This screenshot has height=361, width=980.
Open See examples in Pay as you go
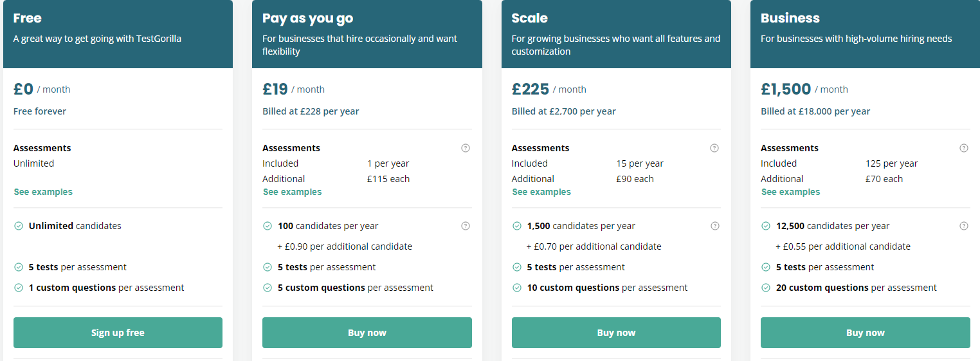point(293,192)
